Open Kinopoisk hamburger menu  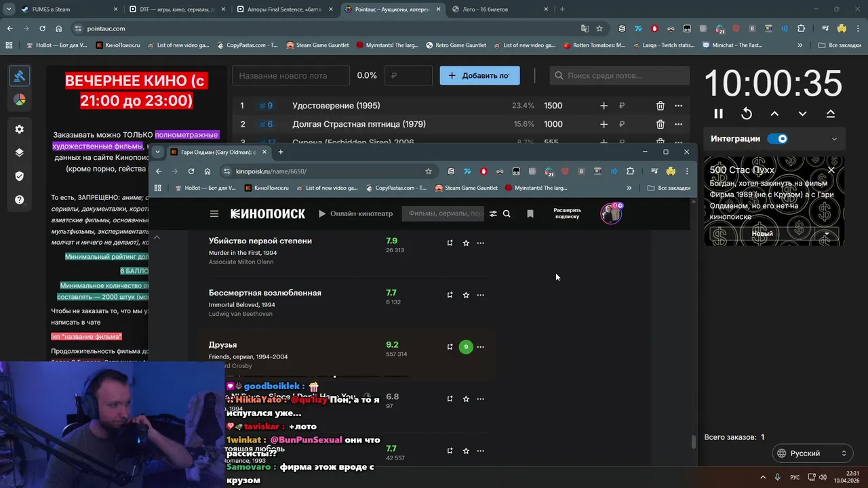pyautogui.click(x=214, y=213)
